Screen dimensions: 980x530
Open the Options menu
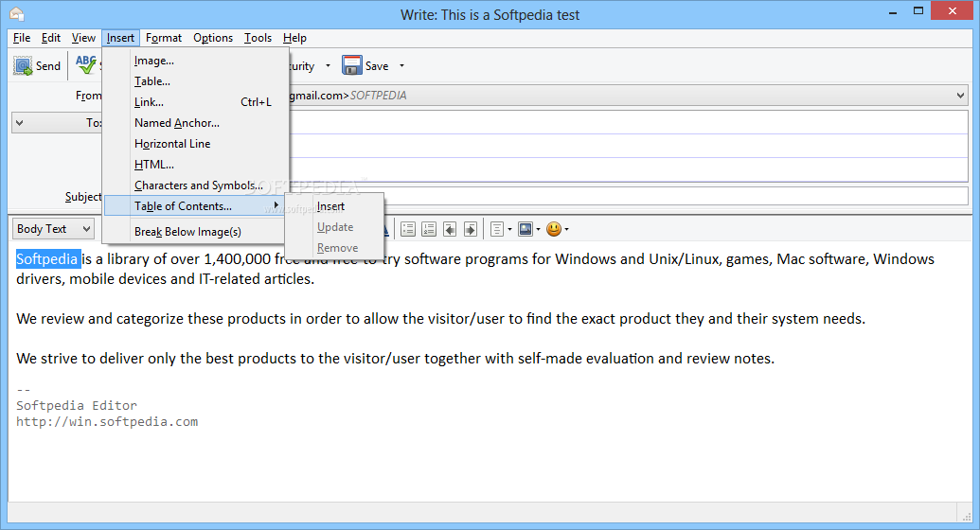[213, 38]
